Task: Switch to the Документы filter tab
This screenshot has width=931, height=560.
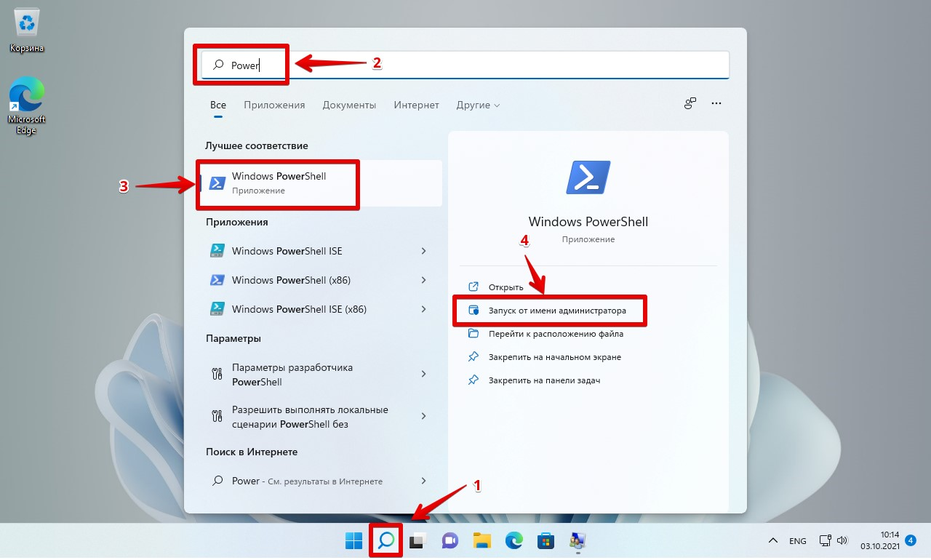Action: pyautogui.click(x=349, y=105)
